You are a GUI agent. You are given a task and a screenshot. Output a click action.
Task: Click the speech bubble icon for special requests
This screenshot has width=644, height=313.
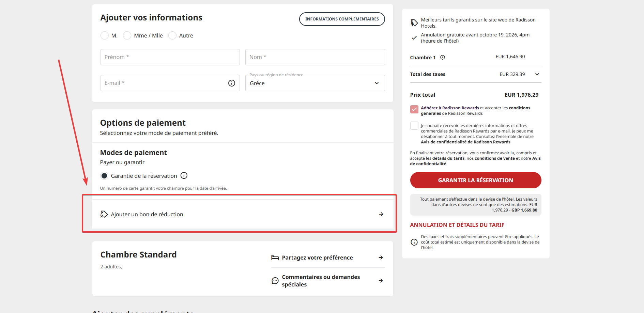coord(275,281)
